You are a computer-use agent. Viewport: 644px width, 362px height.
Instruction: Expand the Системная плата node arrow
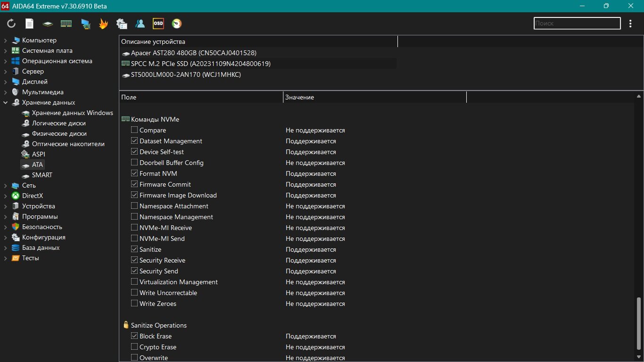[x=5, y=51]
